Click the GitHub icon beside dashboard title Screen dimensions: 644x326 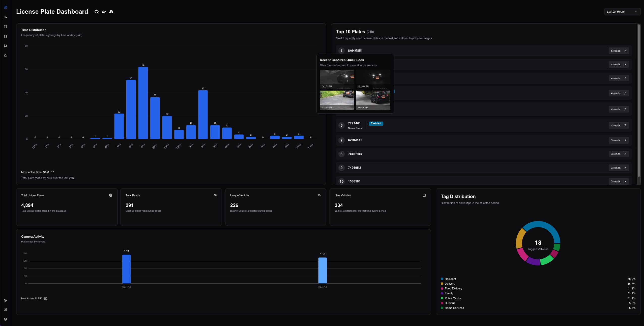coord(96,12)
